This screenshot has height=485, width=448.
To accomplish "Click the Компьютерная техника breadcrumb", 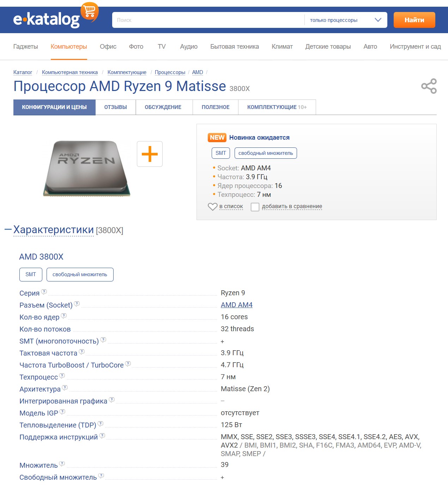I will click(70, 72).
